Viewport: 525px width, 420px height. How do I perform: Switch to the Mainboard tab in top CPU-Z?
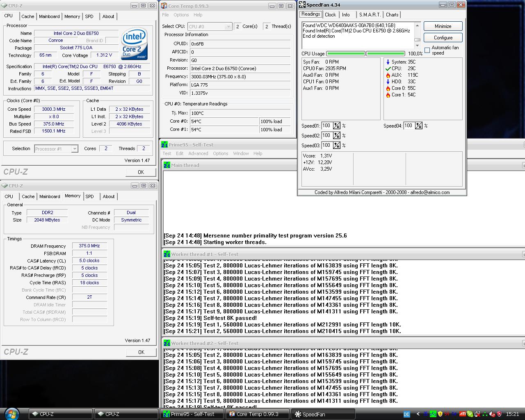coord(49,16)
